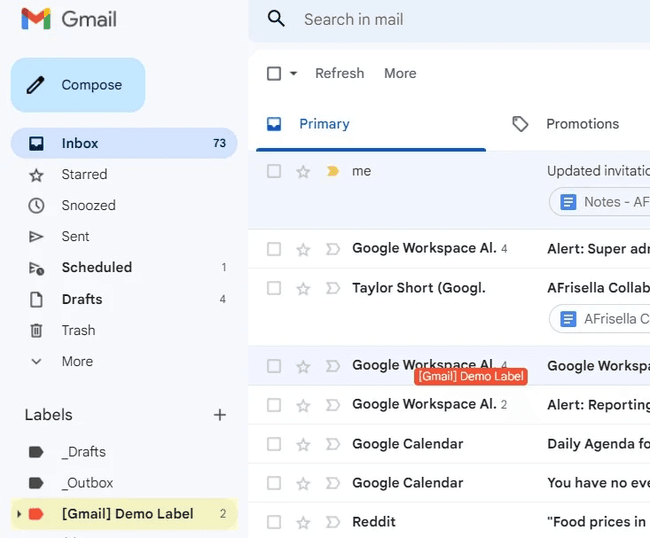
Task: Check the Daily Agenda email checkbox
Action: (274, 444)
